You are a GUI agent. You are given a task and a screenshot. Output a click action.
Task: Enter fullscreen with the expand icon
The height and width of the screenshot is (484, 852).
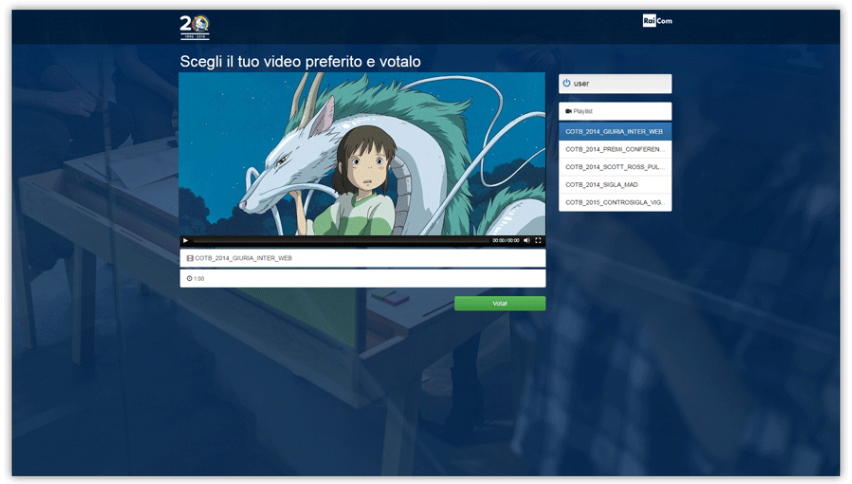(x=538, y=240)
